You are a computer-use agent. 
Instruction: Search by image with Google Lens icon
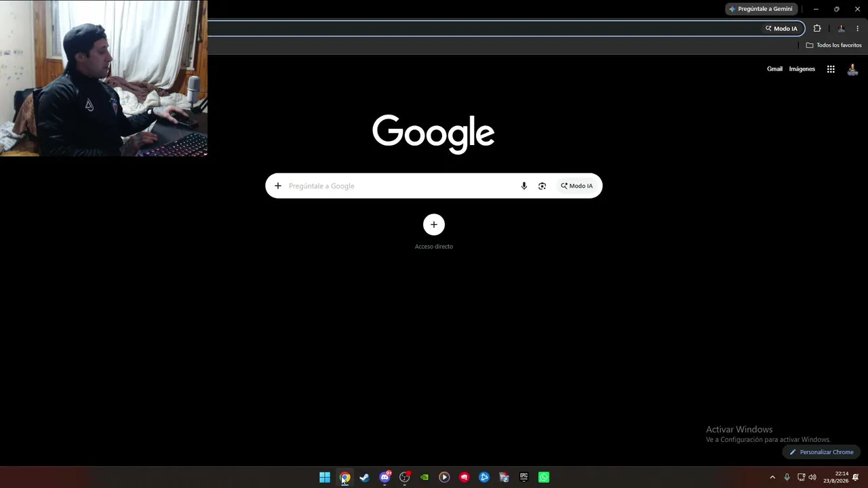tap(542, 186)
